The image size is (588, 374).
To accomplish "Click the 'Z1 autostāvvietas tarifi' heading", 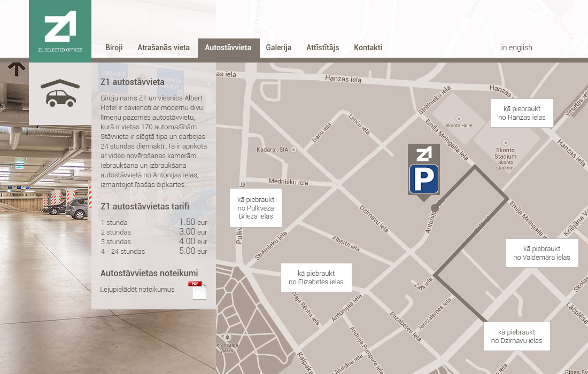I will point(145,206).
